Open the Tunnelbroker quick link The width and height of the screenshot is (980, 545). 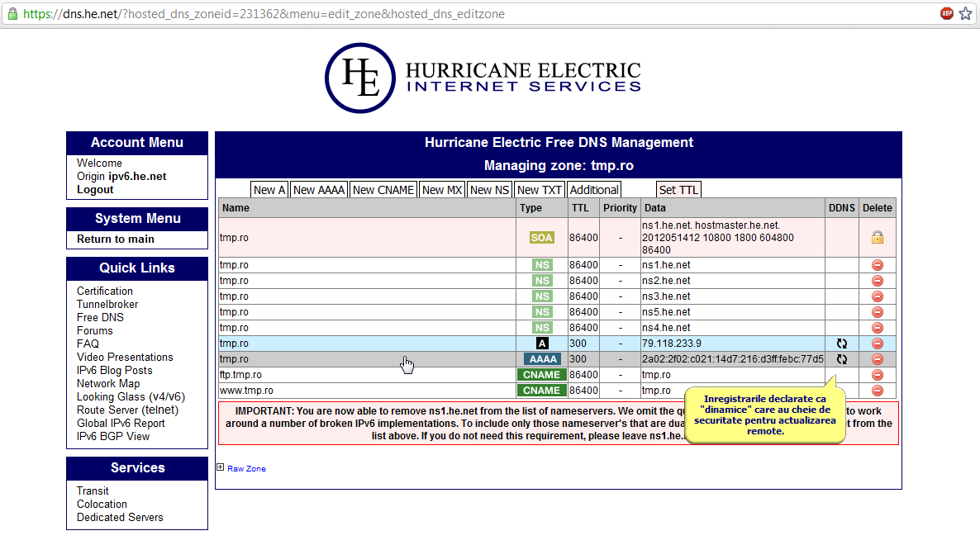(107, 304)
